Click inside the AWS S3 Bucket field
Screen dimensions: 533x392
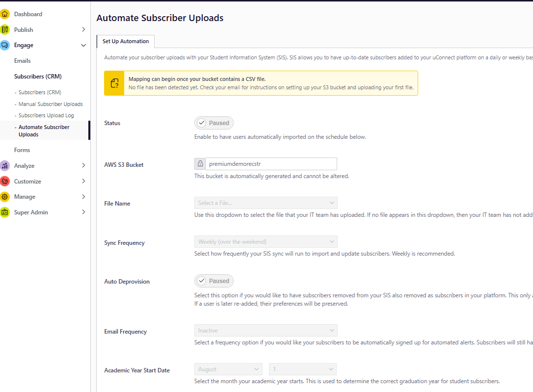coord(272,163)
